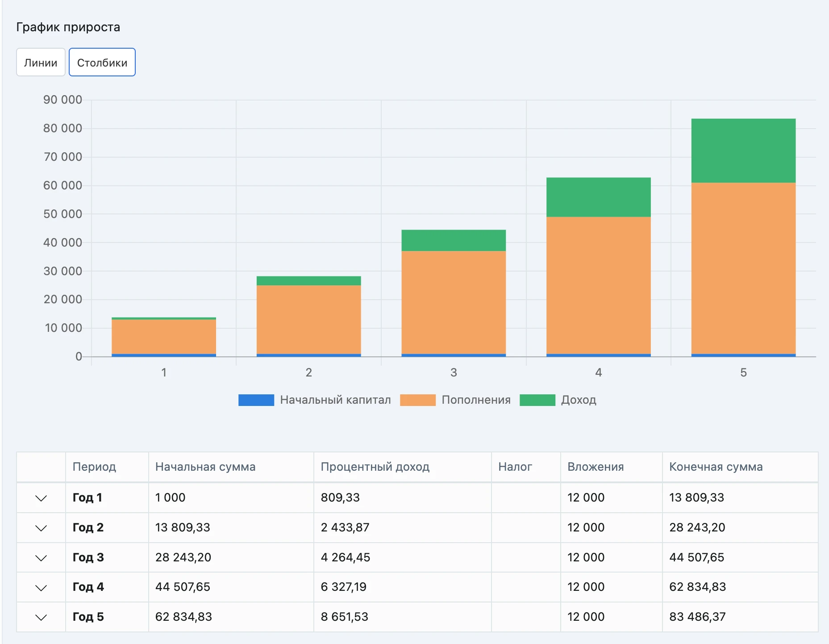Expand the Год 2 row chevron
The height and width of the screenshot is (644, 829).
[41, 528]
